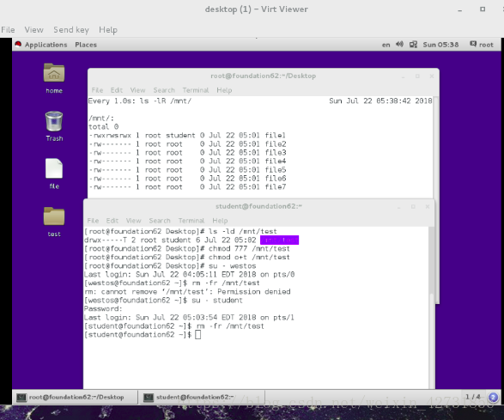Screen dimensions: 504x420
Task: Click the 'Every 1.0s: ls -lR /mnt/' header text
Action: point(140,101)
